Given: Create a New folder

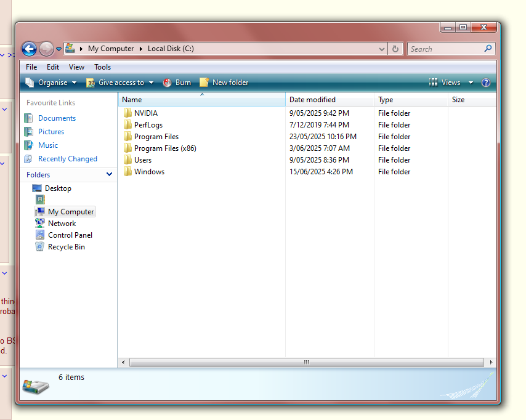Looking at the screenshot, I should click(224, 83).
